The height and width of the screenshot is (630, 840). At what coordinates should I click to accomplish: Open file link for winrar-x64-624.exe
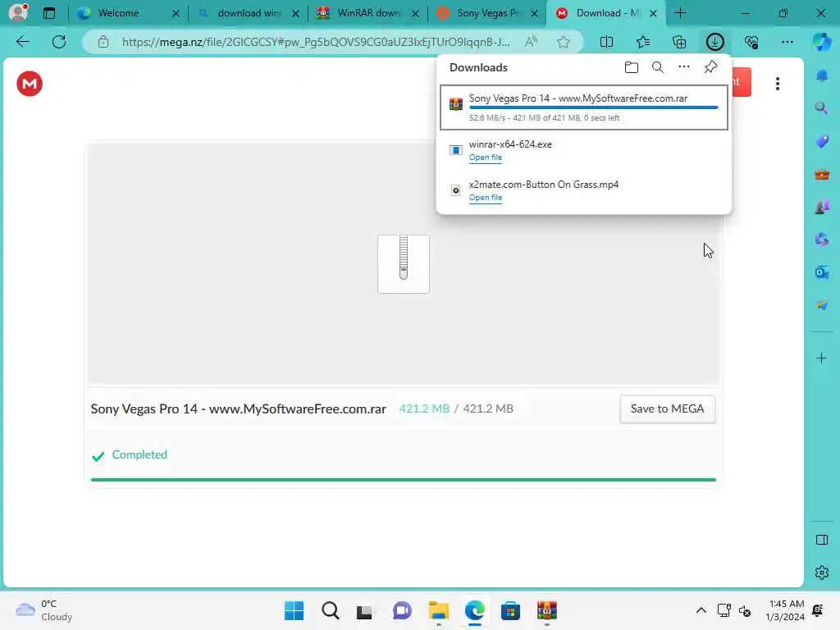[x=486, y=157]
